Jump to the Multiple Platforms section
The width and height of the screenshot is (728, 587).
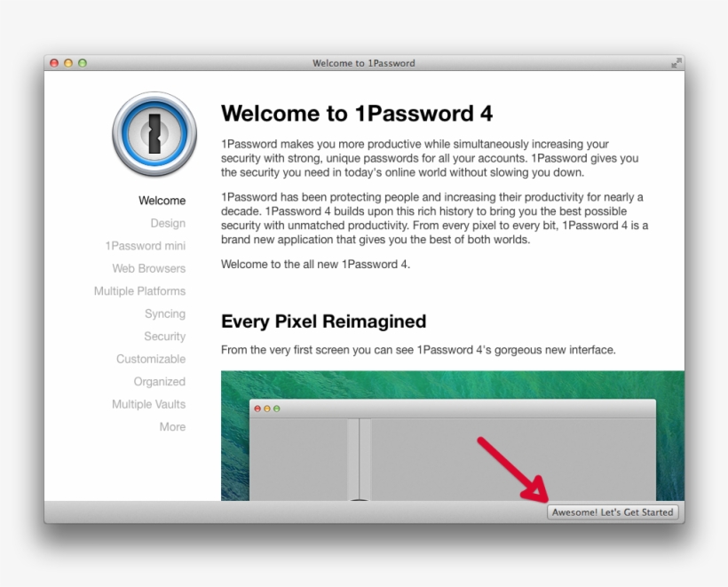(139, 291)
